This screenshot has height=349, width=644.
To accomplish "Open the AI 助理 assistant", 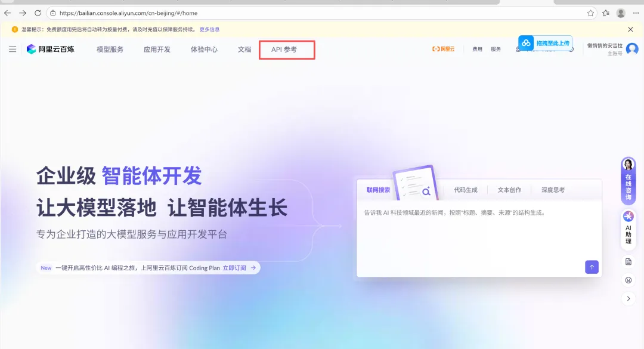I will (628, 229).
